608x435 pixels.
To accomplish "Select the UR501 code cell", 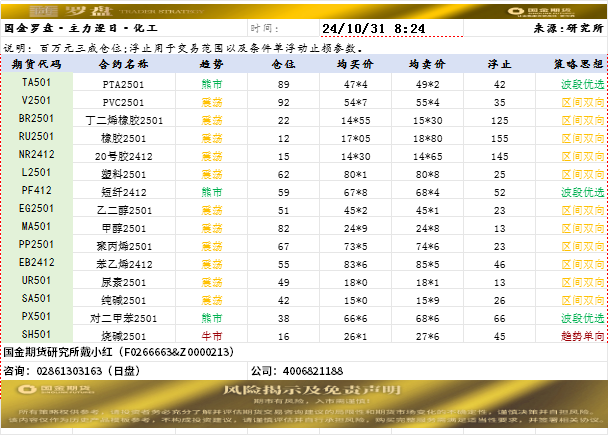I will point(36,280).
